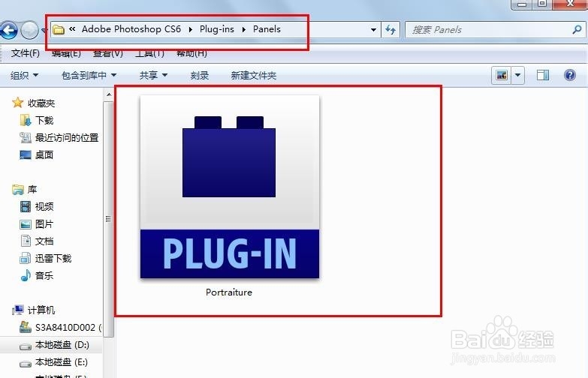The height and width of the screenshot is (378, 588).
Task: Open the 编辑(E) menu
Action: pos(66,53)
